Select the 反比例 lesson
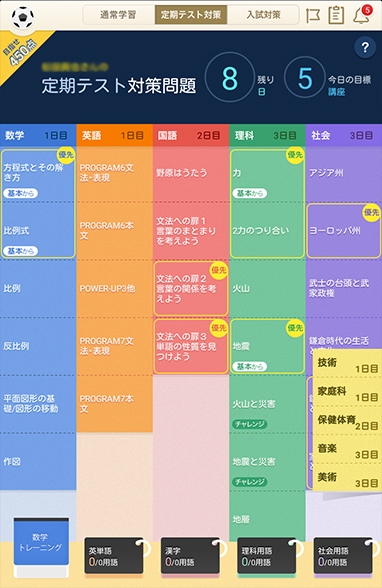The height and width of the screenshot is (588, 382). tap(38, 346)
